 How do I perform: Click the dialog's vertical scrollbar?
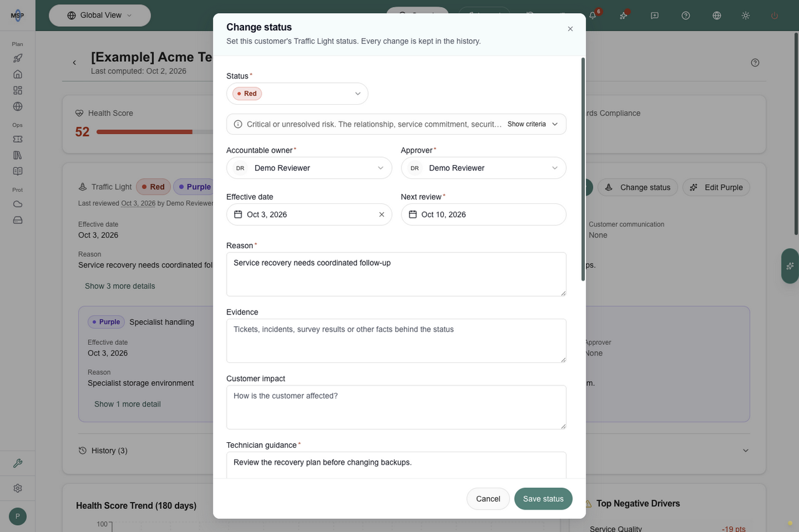pos(583,169)
